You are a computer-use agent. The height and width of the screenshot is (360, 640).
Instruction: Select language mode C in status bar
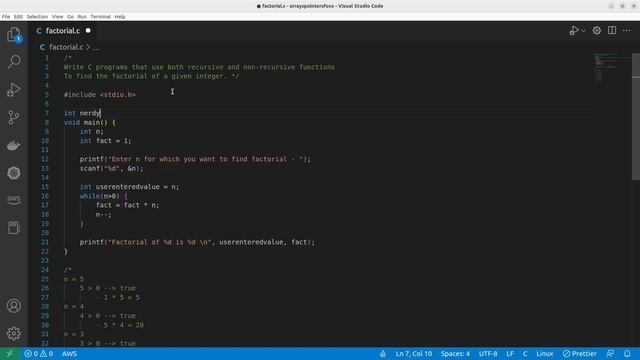(x=525, y=354)
